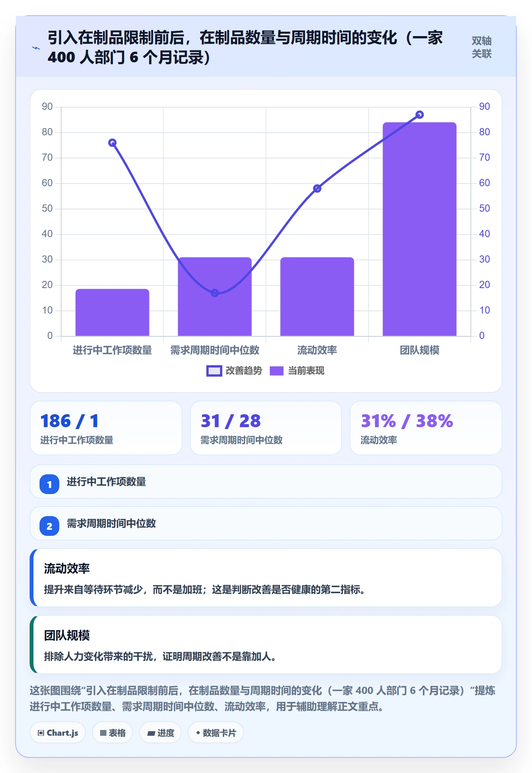Open list row 进行中工作项数量
This screenshot has height=773, width=532.
click(x=266, y=482)
